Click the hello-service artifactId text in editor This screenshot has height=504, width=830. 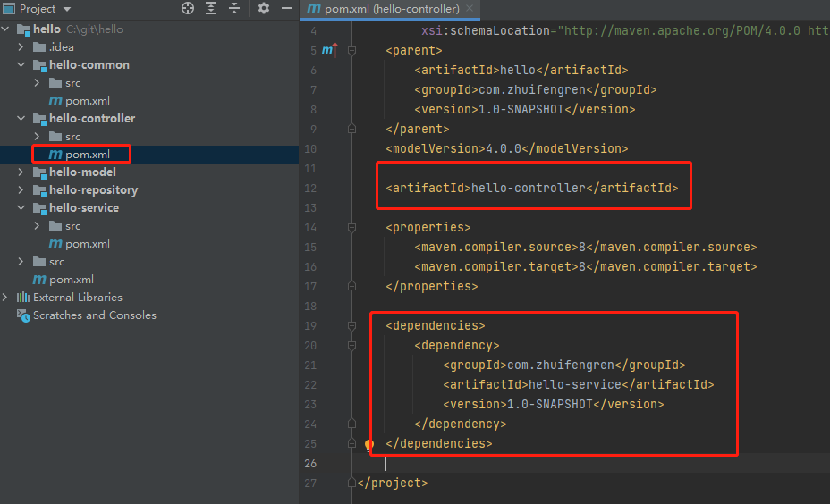click(x=574, y=385)
